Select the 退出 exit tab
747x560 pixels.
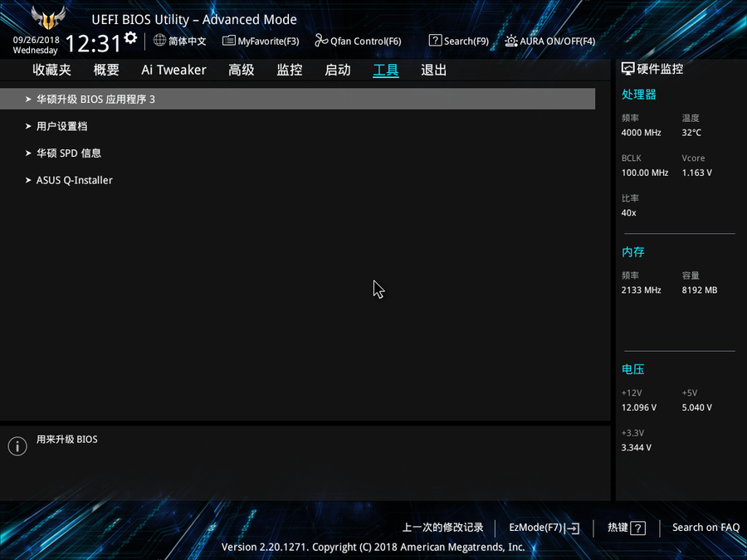pyautogui.click(x=433, y=71)
